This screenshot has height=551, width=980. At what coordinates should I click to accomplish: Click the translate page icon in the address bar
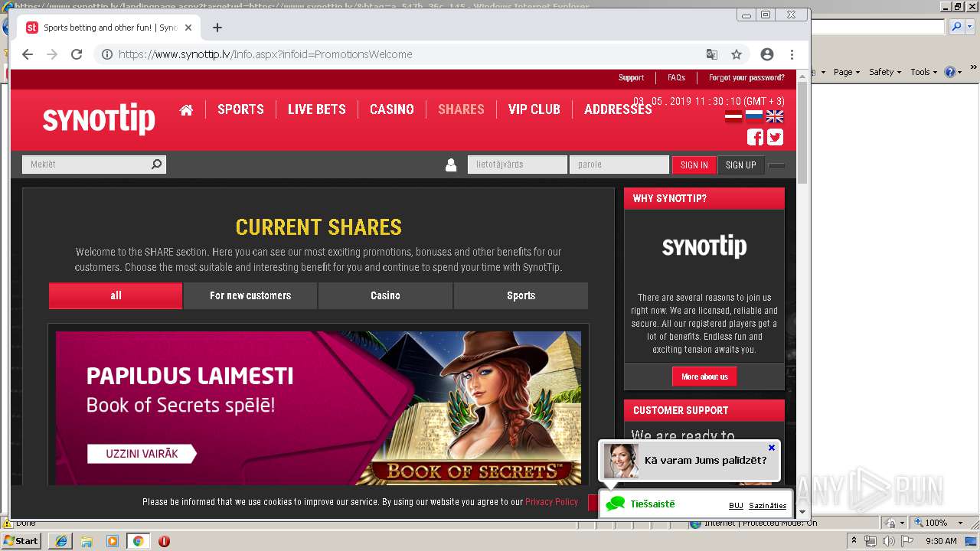(712, 54)
